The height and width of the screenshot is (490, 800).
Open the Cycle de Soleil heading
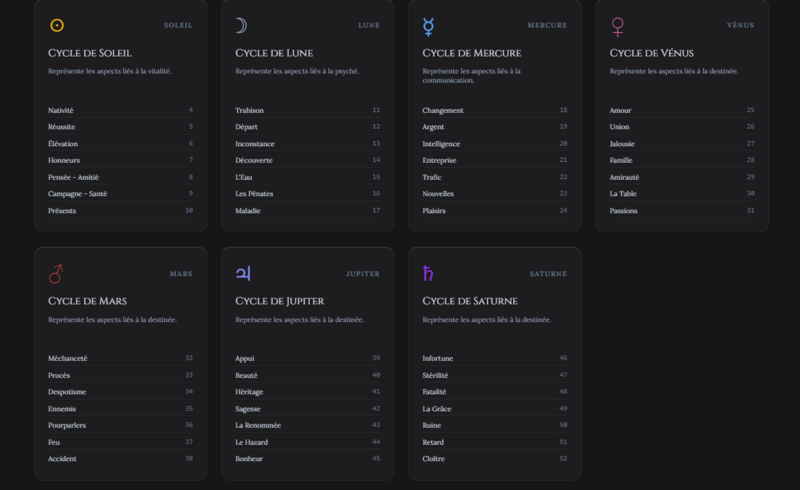90,53
